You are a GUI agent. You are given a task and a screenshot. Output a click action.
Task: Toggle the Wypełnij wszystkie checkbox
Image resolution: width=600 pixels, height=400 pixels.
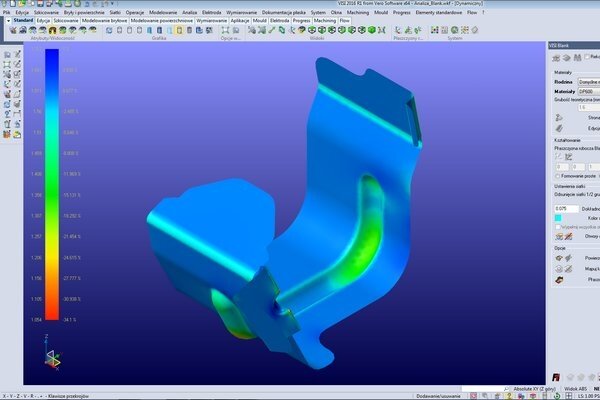558,227
